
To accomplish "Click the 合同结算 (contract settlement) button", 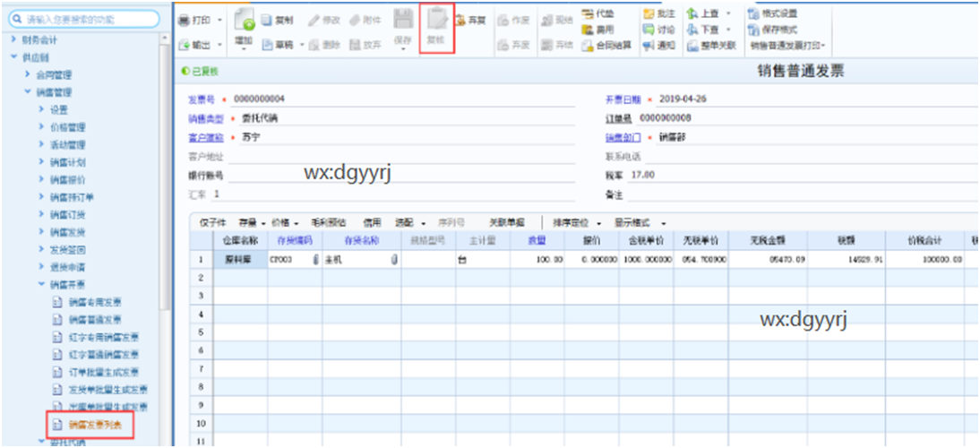I will click(x=606, y=45).
